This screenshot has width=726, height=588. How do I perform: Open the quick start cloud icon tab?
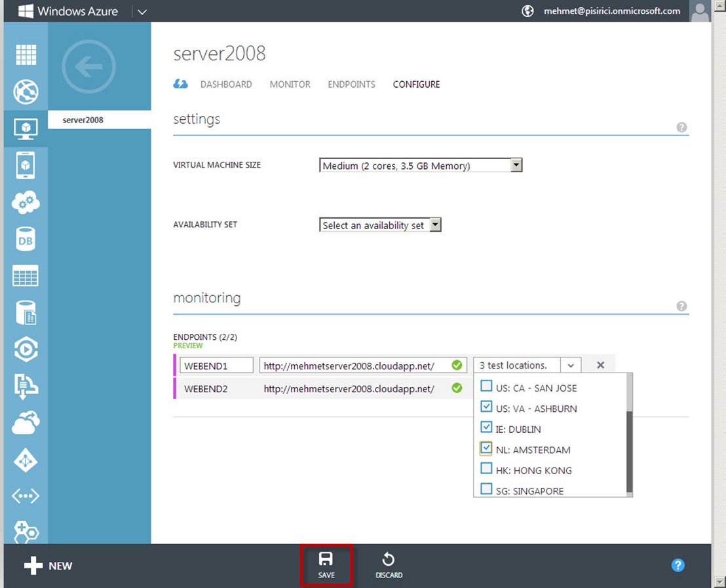click(181, 84)
